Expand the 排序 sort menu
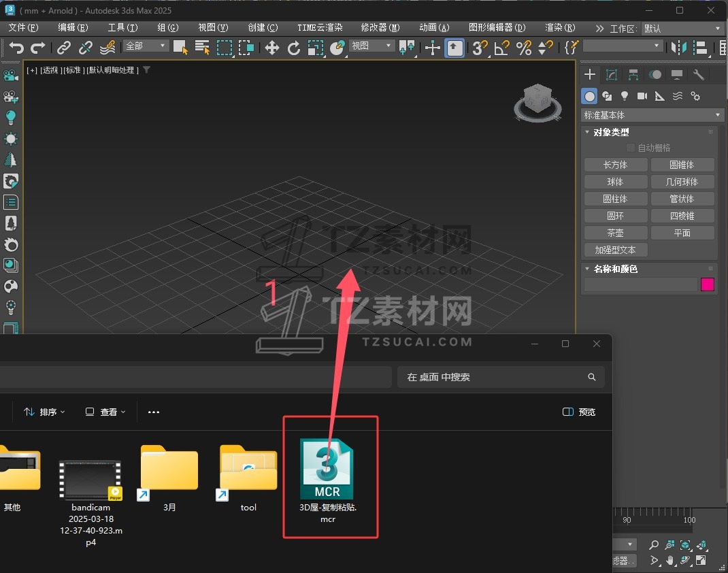Viewport: 728px width, 573px height. (45, 412)
